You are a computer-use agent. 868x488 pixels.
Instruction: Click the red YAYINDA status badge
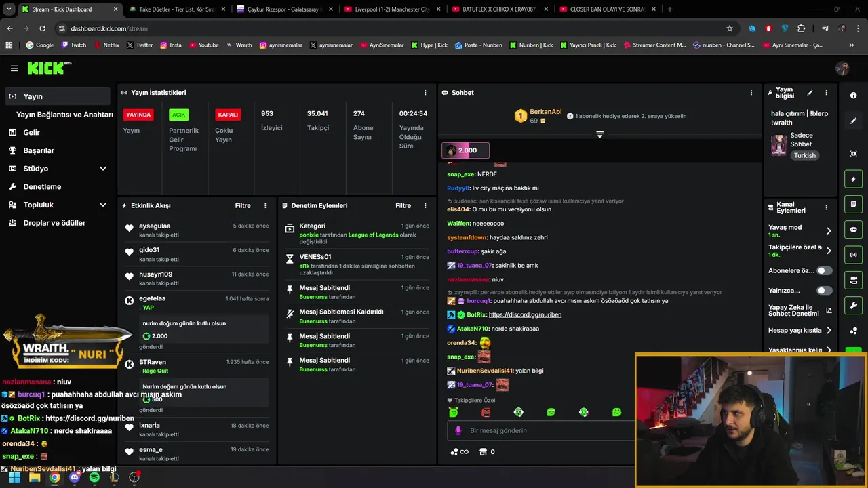coord(138,115)
